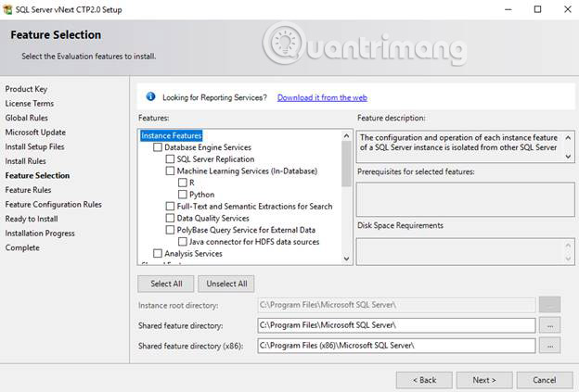Select Microsoft Update step in sidebar
The height and width of the screenshot is (392, 579).
35,132
